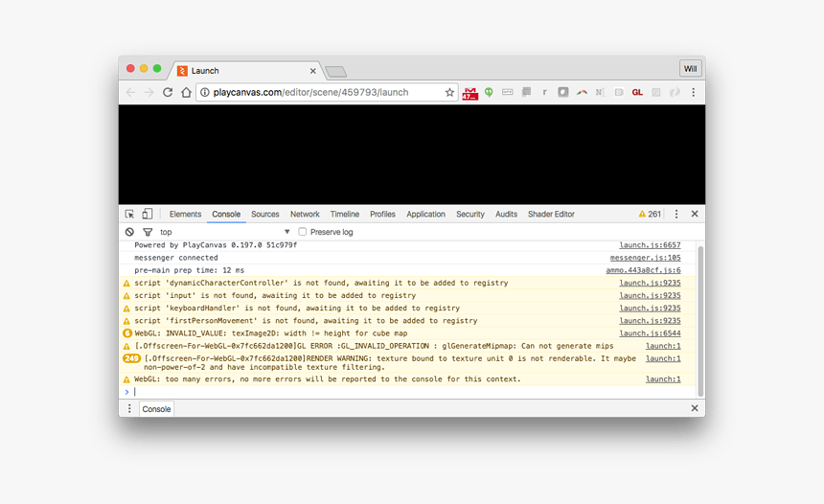Reload the page
Viewport: 824px width, 504px height.
click(168, 93)
